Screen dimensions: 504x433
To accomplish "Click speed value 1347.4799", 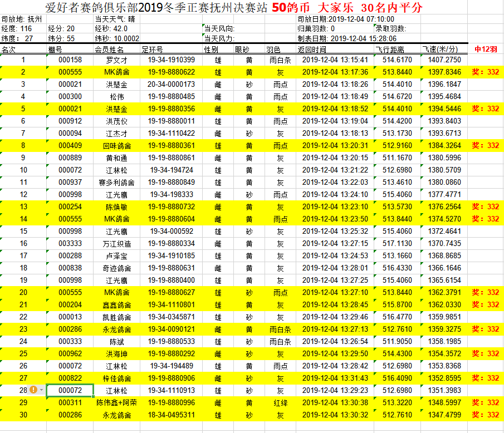I will [444, 415].
